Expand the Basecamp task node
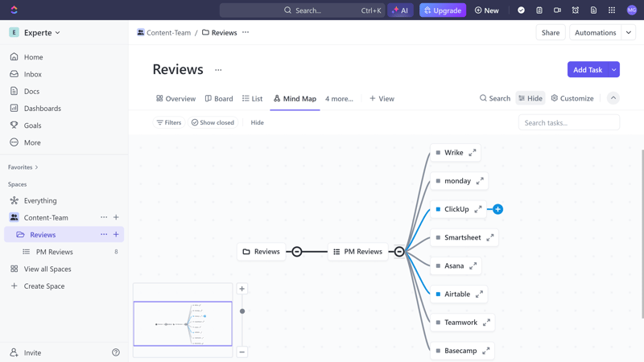Image resolution: width=644 pixels, height=362 pixels. click(486, 351)
